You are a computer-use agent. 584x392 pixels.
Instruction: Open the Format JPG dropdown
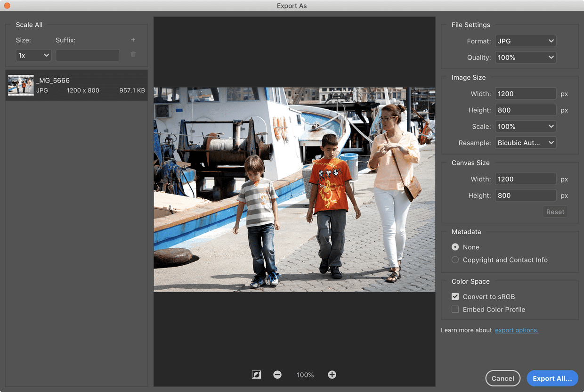(526, 41)
